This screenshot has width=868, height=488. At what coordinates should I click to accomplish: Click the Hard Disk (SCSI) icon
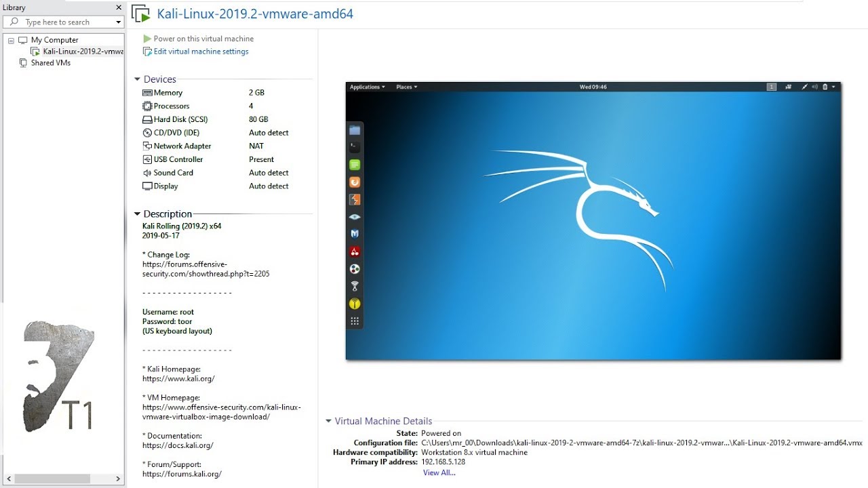click(x=147, y=119)
